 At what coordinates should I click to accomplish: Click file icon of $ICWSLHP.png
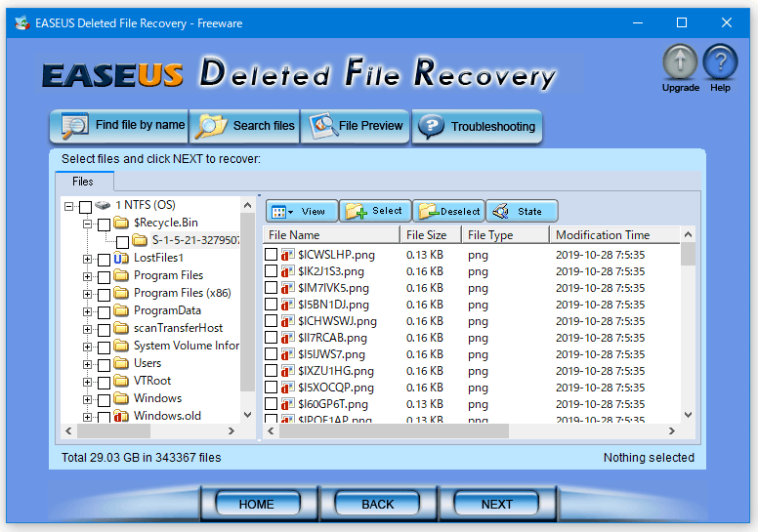click(288, 255)
